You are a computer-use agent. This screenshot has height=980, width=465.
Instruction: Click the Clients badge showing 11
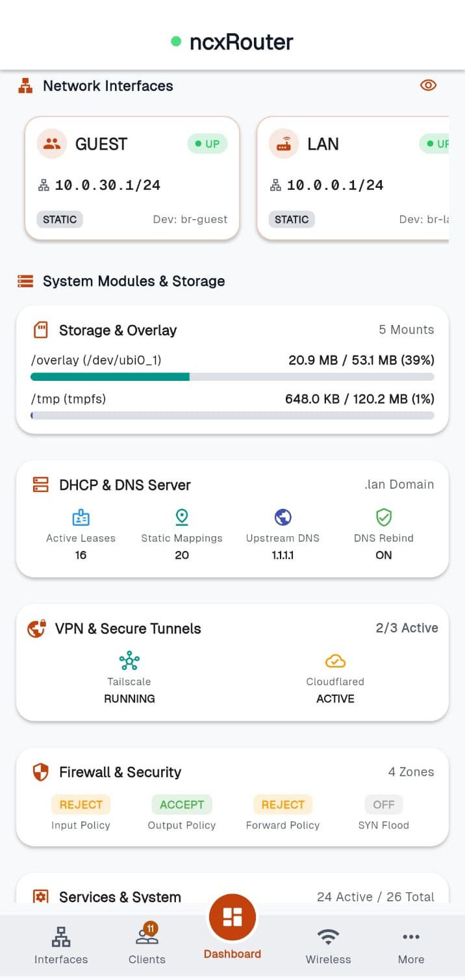coord(151,929)
